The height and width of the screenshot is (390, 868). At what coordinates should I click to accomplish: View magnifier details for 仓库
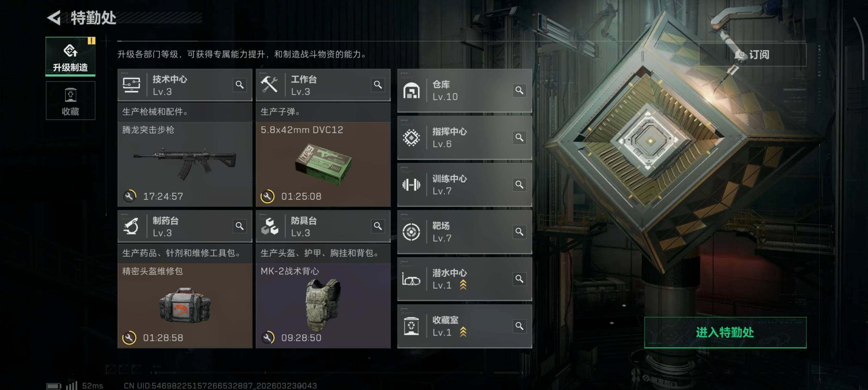[x=519, y=90]
